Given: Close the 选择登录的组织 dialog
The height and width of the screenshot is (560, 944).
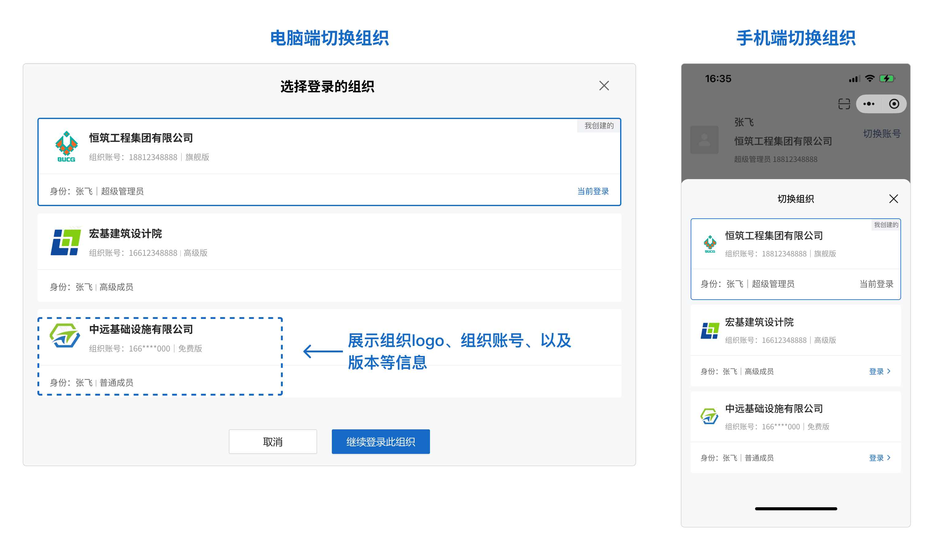Looking at the screenshot, I should tap(604, 86).
